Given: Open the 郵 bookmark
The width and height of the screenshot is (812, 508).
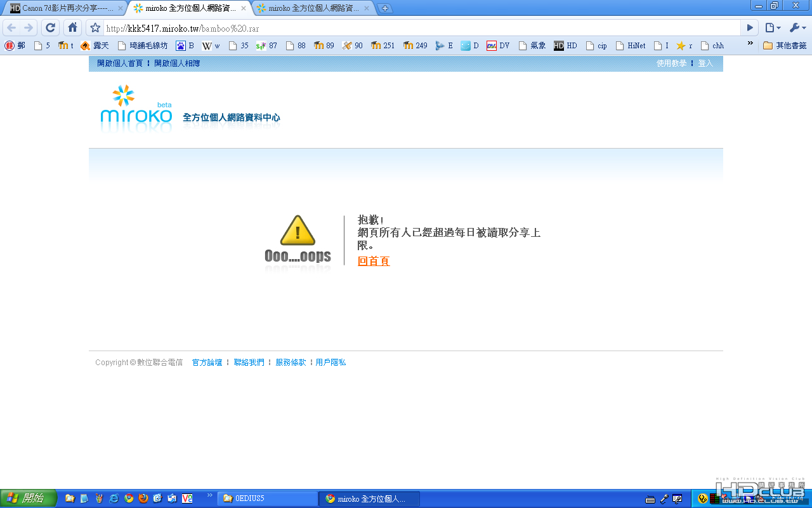Looking at the screenshot, I should [15, 46].
